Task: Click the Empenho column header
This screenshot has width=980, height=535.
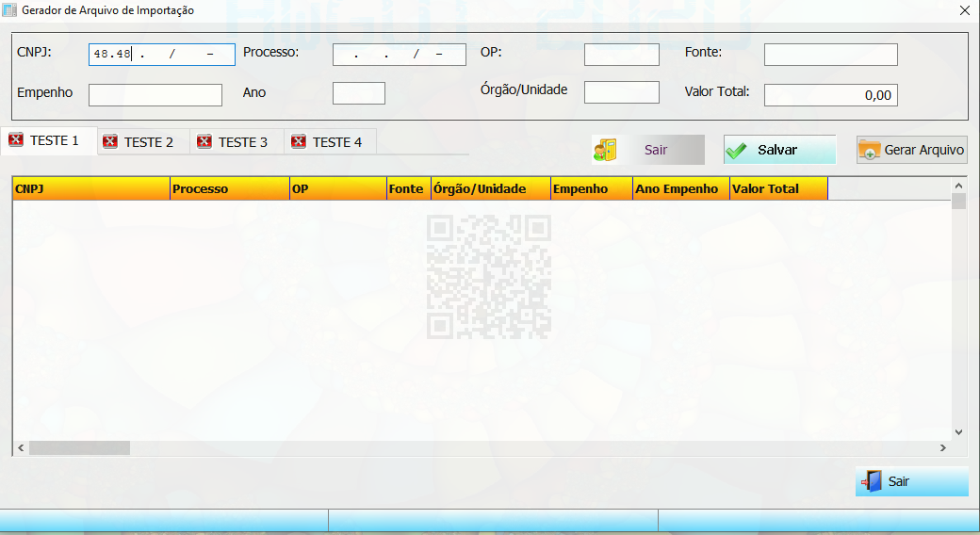Action: pos(592,188)
